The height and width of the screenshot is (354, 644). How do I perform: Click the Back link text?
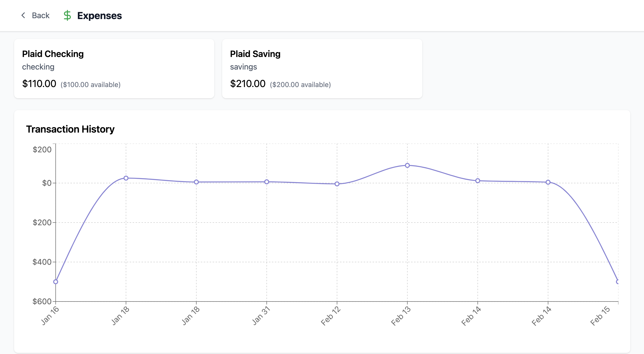[40, 15]
